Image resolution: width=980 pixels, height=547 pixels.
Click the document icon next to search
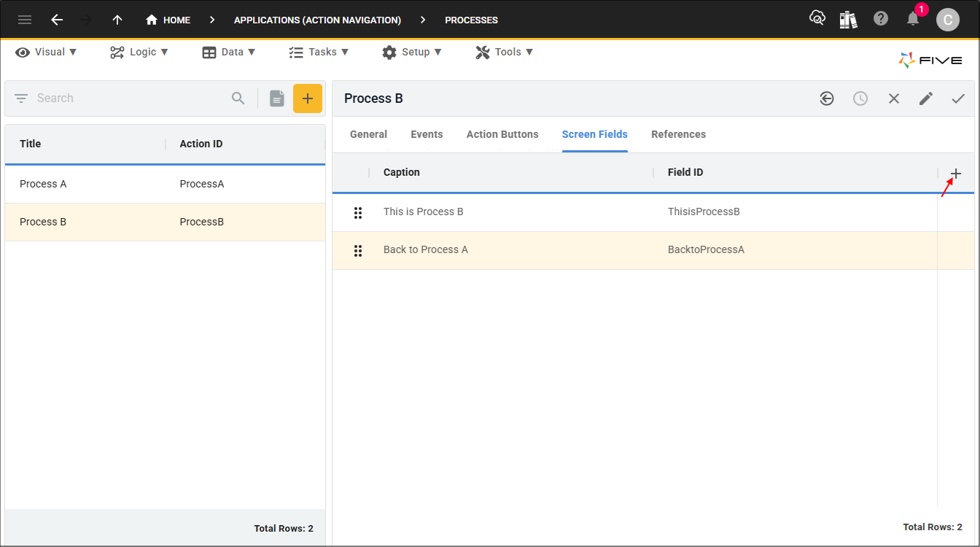tap(277, 98)
